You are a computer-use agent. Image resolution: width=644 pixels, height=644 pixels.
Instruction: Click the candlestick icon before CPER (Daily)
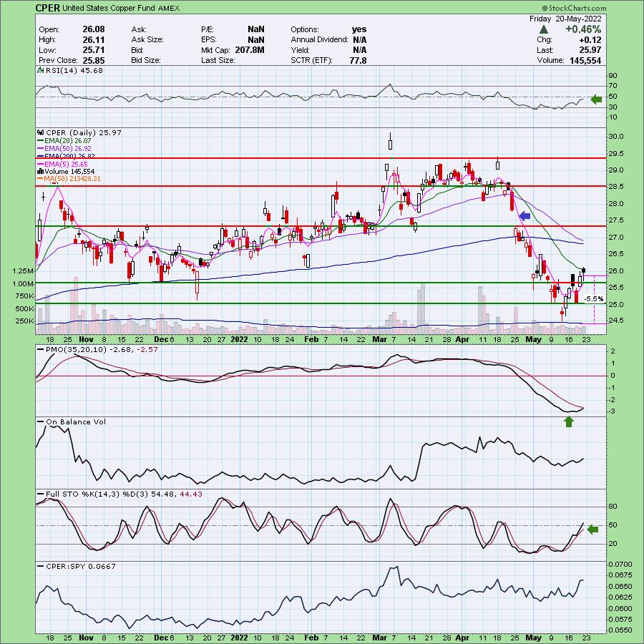[41, 132]
